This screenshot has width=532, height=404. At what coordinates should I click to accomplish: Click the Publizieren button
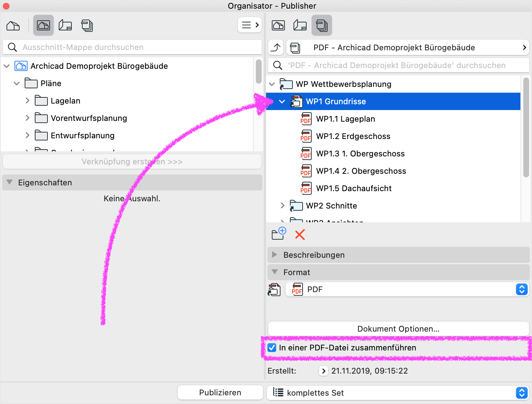click(x=220, y=392)
